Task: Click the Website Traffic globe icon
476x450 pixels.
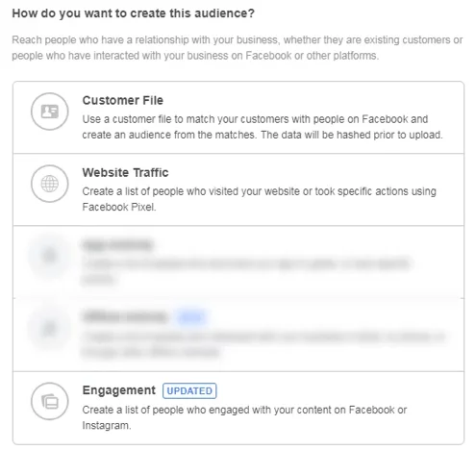Action: [x=50, y=184]
